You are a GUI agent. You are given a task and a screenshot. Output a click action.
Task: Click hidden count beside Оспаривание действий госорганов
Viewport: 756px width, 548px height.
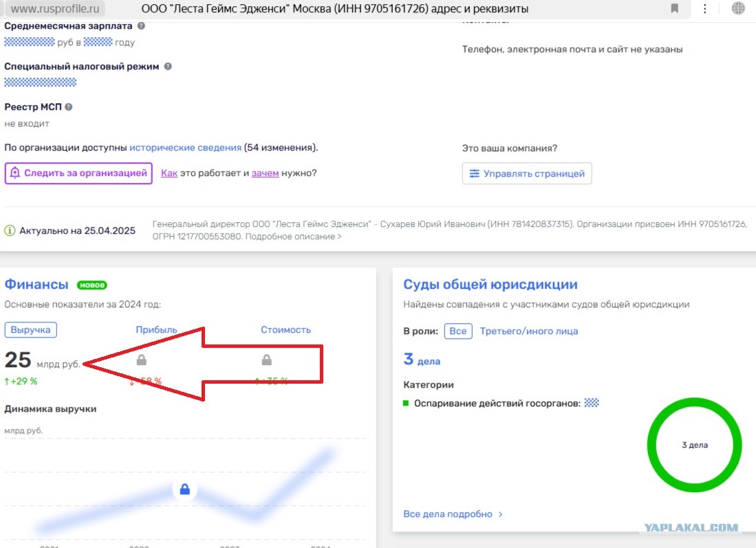click(592, 403)
